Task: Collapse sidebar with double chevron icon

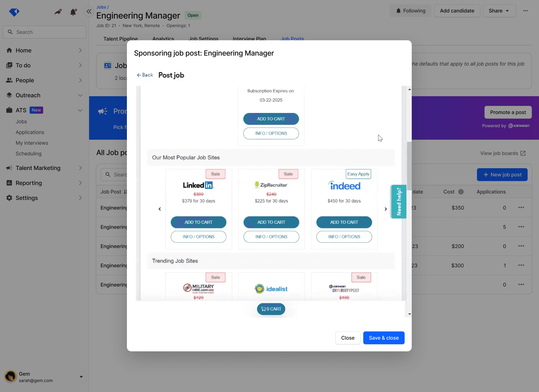Action: coord(89,11)
